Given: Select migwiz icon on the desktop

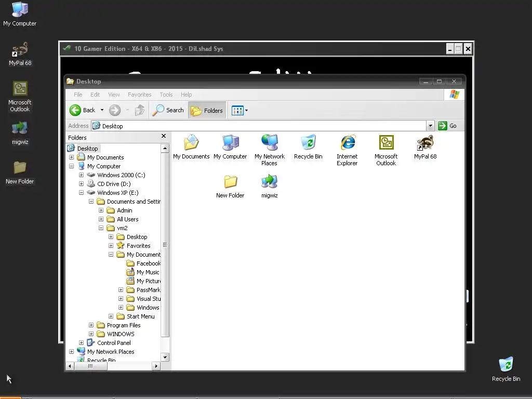Looking at the screenshot, I should (20, 133).
